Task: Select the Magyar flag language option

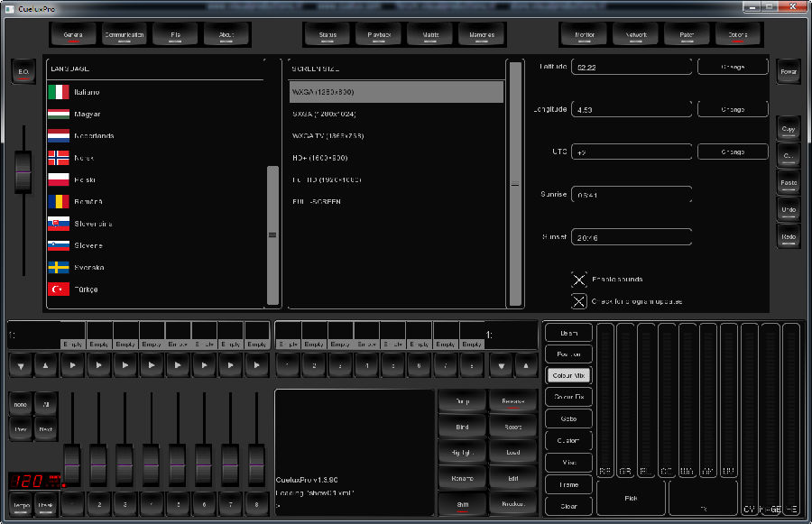Action: [59, 115]
